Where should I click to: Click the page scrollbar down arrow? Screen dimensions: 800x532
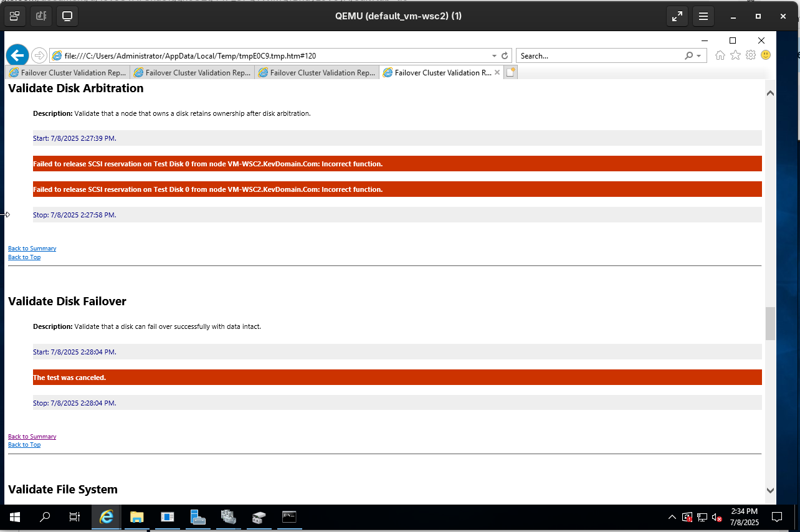(771, 490)
